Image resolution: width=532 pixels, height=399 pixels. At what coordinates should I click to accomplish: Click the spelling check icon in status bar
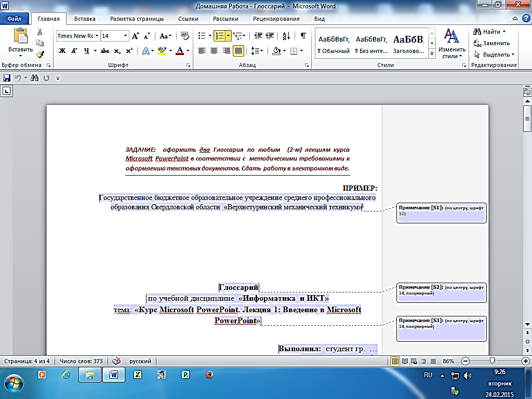click(116, 361)
